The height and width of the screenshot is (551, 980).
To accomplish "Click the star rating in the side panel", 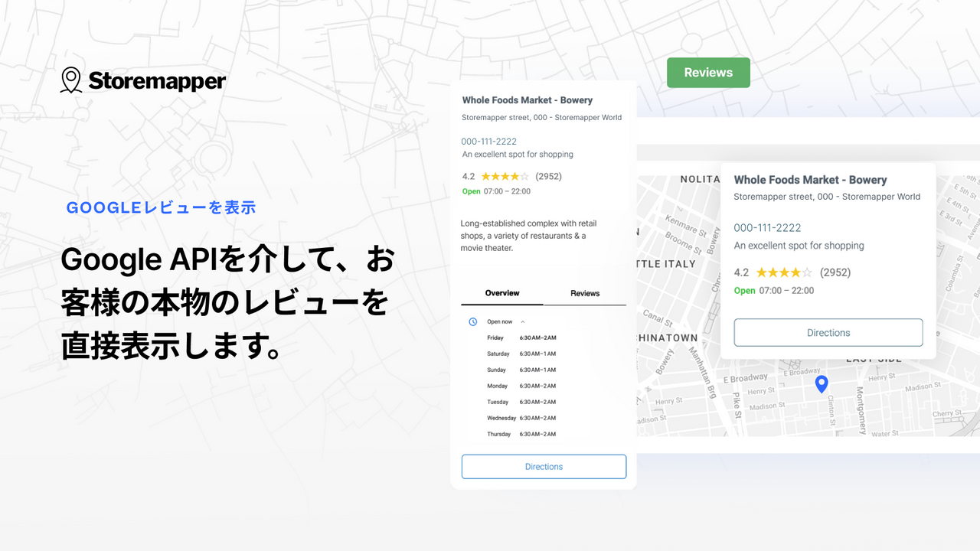I will (505, 176).
